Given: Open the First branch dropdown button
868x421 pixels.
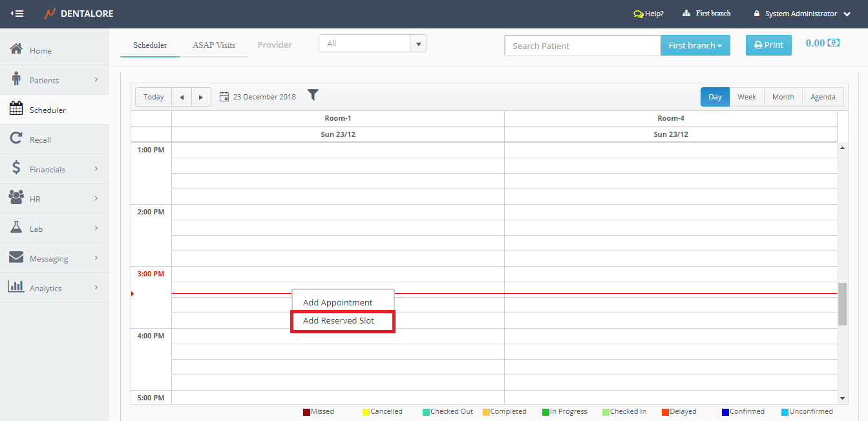Looking at the screenshot, I should coord(695,45).
